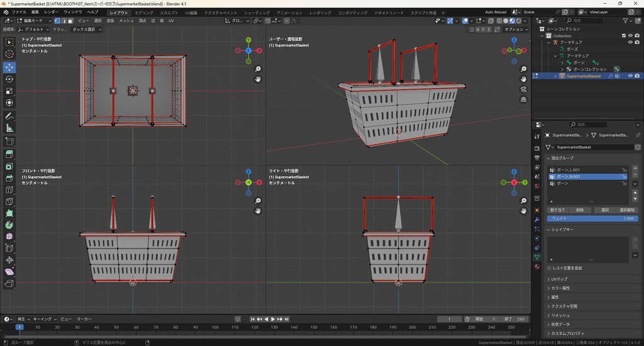Click the 割り当て button for vertex groups

(557, 210)
